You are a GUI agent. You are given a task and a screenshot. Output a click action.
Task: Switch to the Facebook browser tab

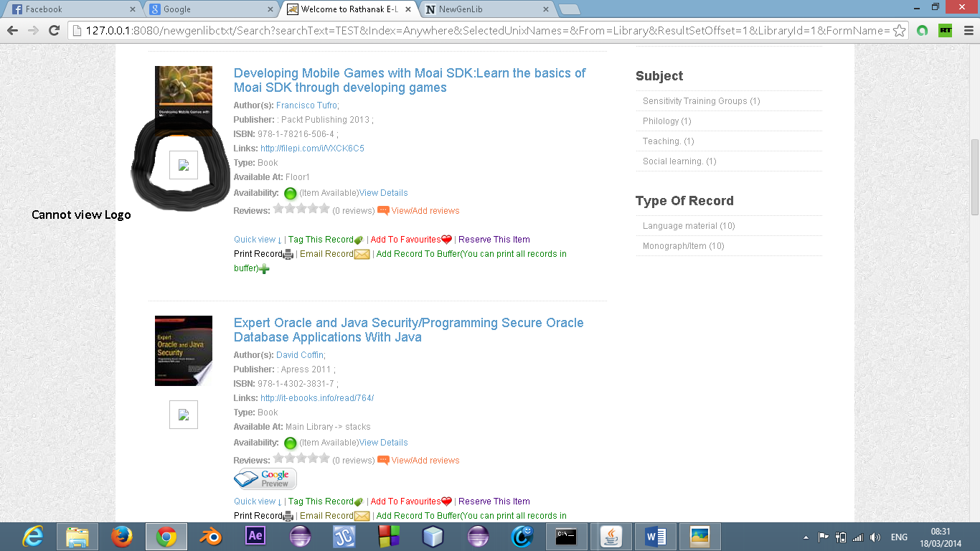pyautogui.click(x=68, y=9)
